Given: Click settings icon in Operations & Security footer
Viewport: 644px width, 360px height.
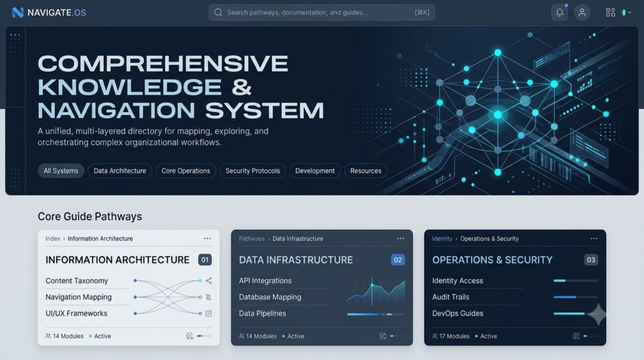Looking at the screenshot, I should (576, 336).
